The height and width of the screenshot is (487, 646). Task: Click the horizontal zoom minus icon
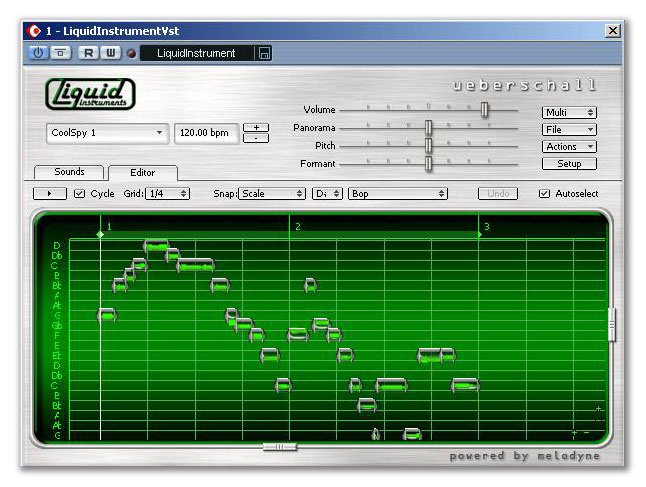[586, 433]
